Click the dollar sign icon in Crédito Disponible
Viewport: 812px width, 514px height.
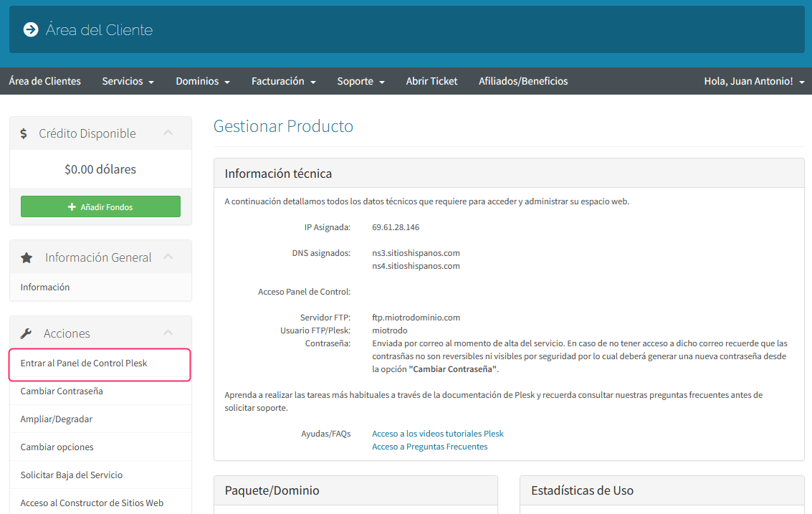click(24, 133)
